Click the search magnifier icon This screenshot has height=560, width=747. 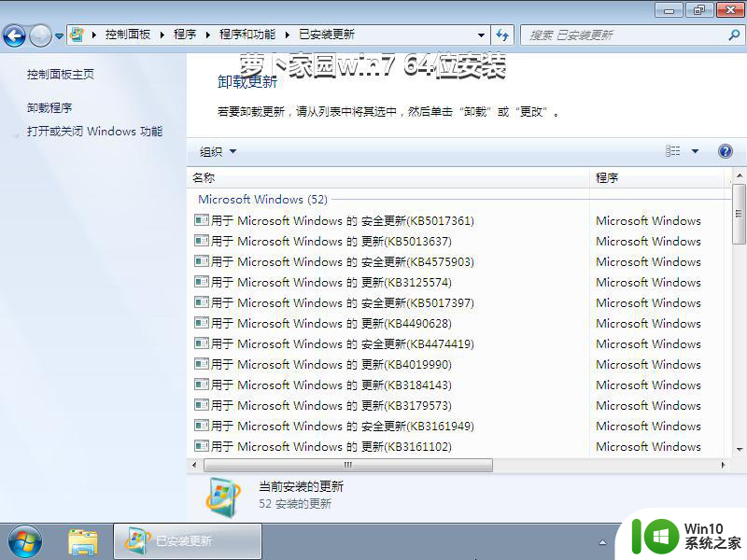click(x=733, y=35)
